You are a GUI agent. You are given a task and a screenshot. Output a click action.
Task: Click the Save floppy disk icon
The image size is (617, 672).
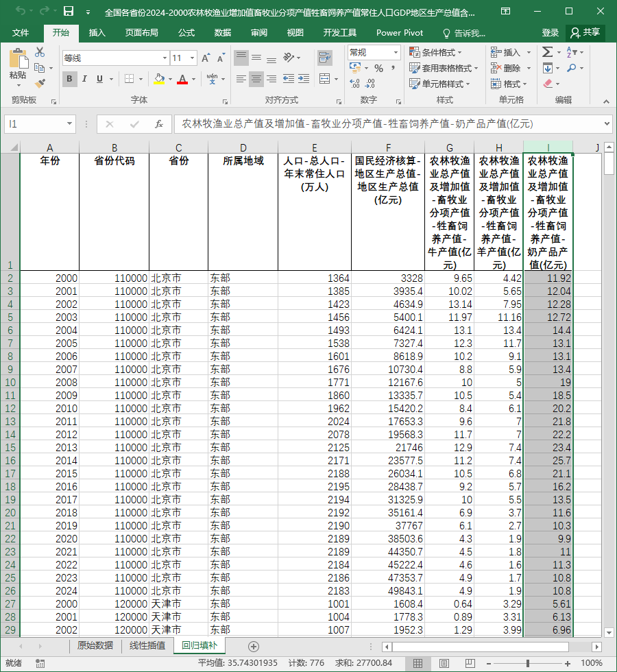click(69, 11)
